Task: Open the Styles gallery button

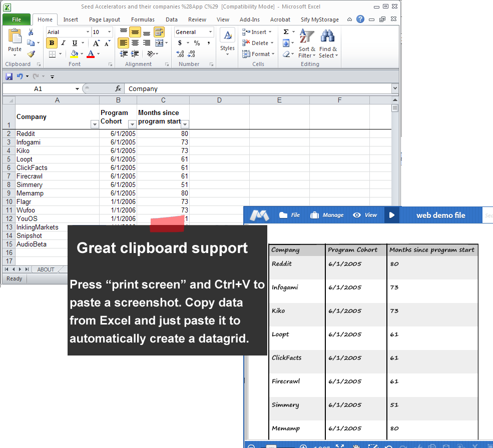Action: 227,42
